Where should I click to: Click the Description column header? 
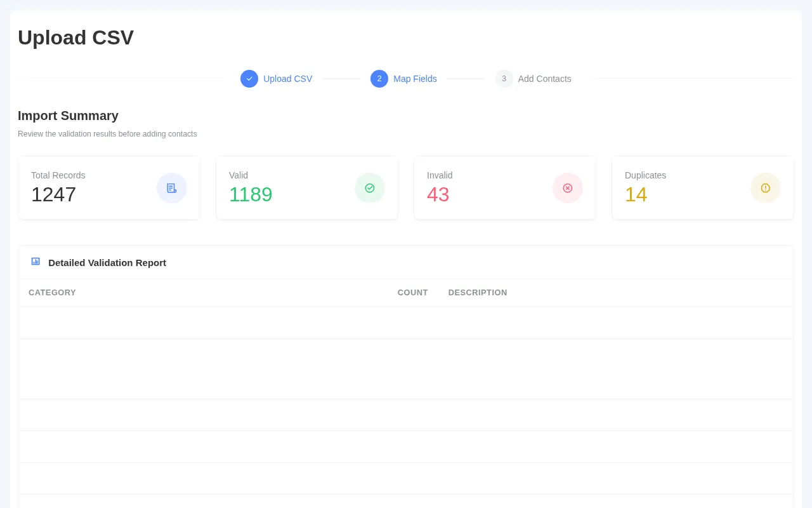pos(478,293)
